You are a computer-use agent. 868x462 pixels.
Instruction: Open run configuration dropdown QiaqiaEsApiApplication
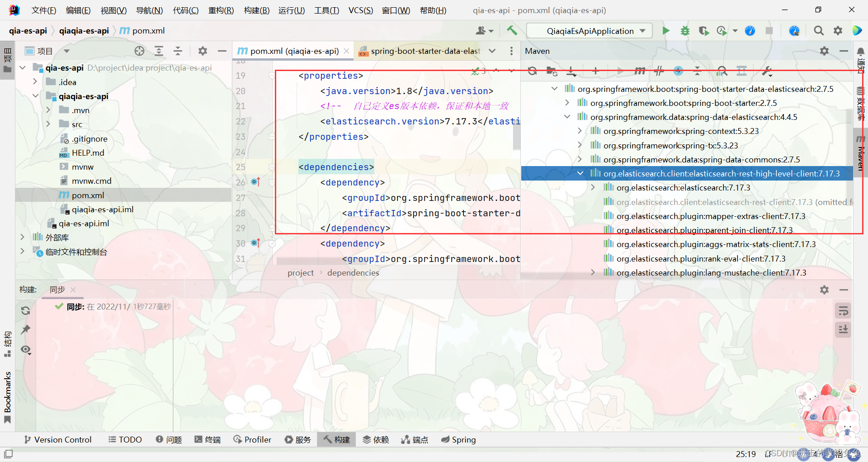coord(590,31)
